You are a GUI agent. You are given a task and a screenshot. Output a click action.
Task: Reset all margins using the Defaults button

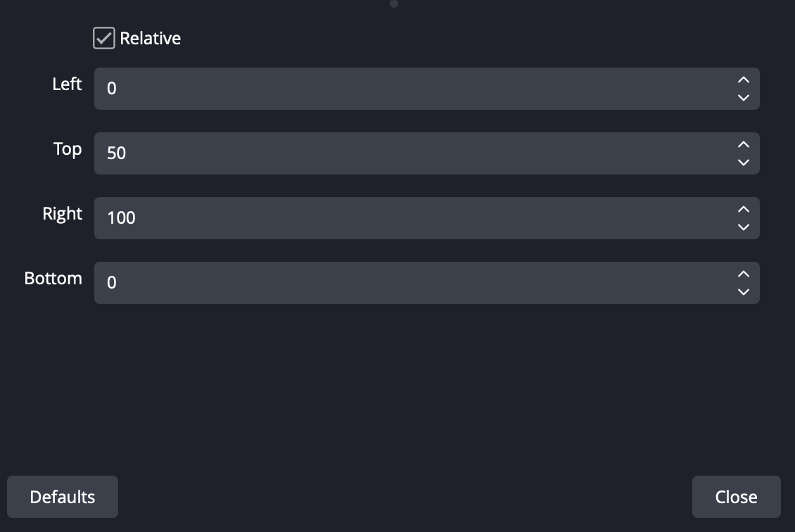pyautogui.click(x=62, y=497)
